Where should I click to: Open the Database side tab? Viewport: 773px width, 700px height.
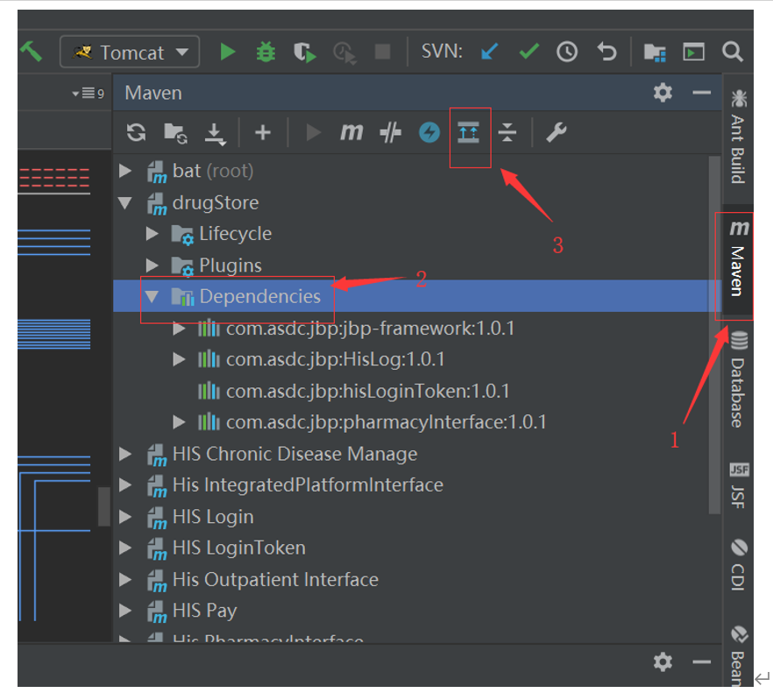(x=738, y=379)
